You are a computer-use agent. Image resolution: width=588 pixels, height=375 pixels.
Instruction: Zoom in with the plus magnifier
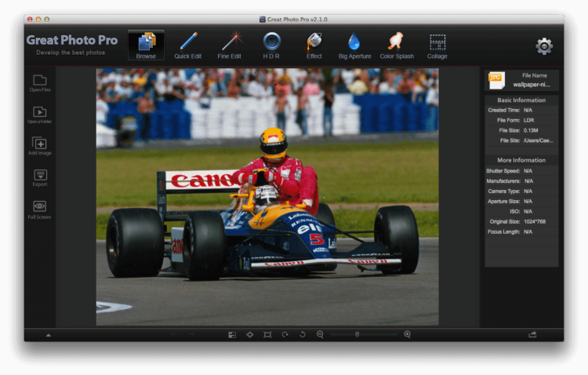click(x=407, y=334)
